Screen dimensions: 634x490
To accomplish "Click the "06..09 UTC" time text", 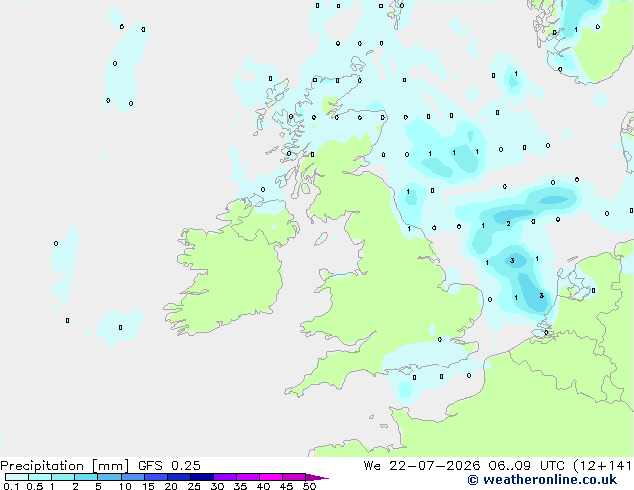I will pos(526,466).
